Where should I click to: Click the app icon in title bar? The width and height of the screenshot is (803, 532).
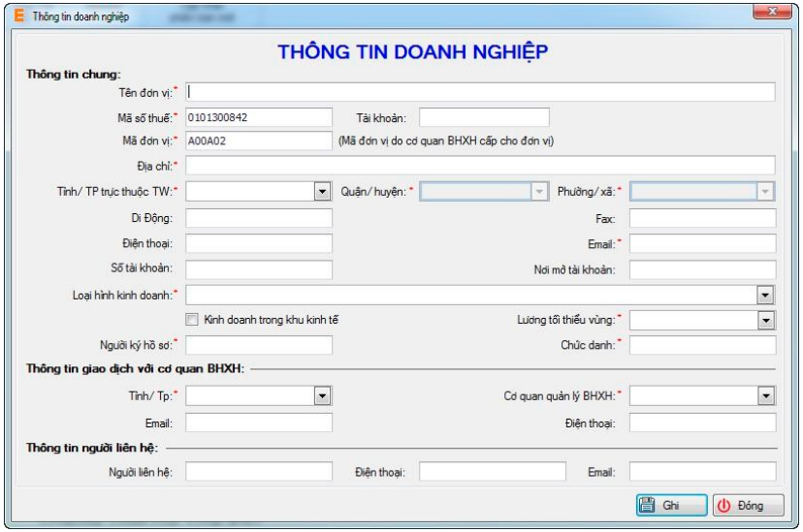pyautogui.click(x=18, y=16)
